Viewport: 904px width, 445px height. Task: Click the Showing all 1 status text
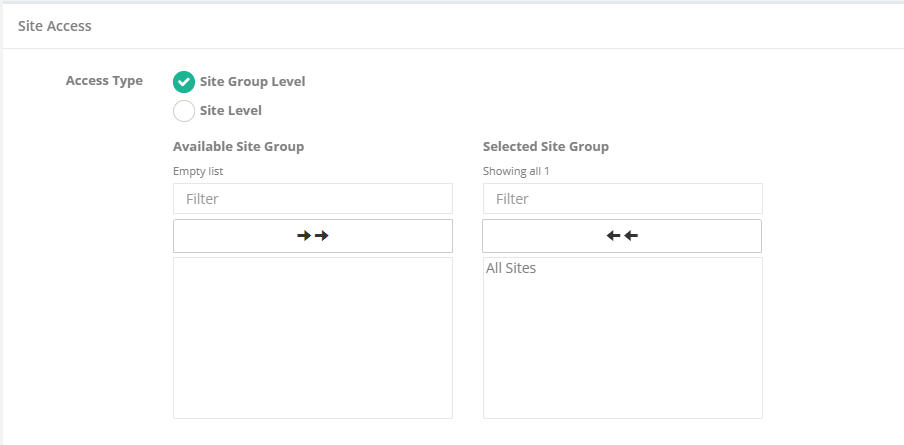click(x=516, y=171)
